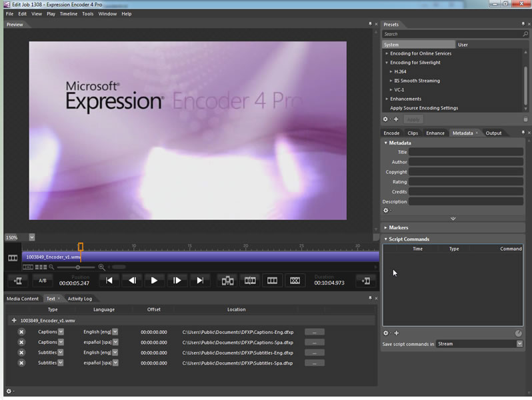Click the orange playhead marker
Image resolution: width=532 pixels, height=400 pixels.
pos(81,246)
